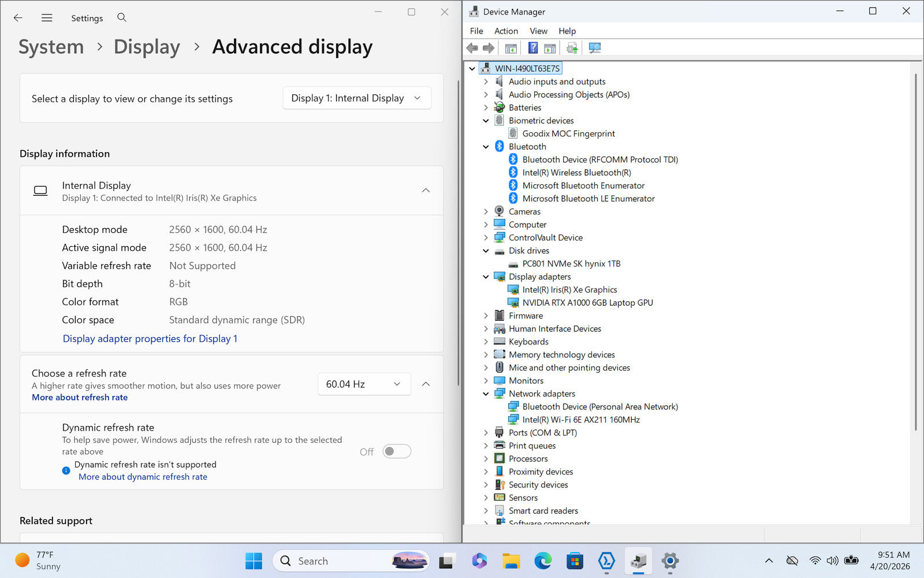
Task: Open the Settings hamburger navigation menu
Action: click(47, 18)
